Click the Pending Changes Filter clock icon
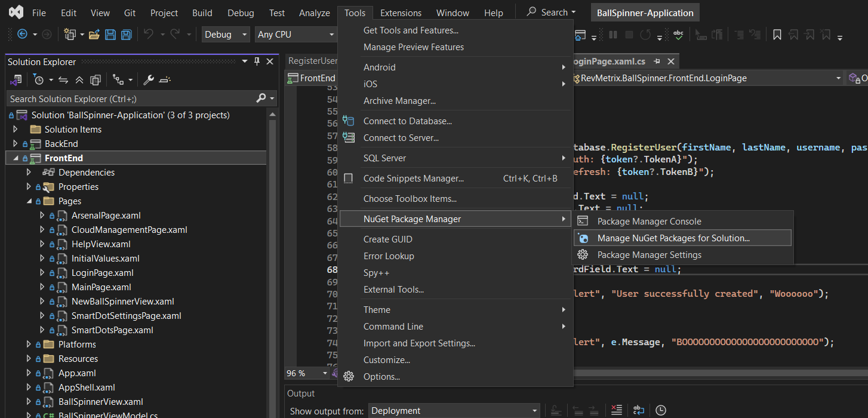The height and width of the screenshot is (418, 868). [x=39, y=79]
